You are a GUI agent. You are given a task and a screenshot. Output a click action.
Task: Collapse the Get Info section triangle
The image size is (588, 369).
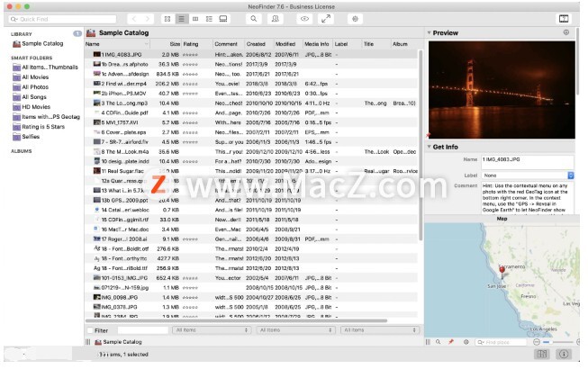coord(429,147)
